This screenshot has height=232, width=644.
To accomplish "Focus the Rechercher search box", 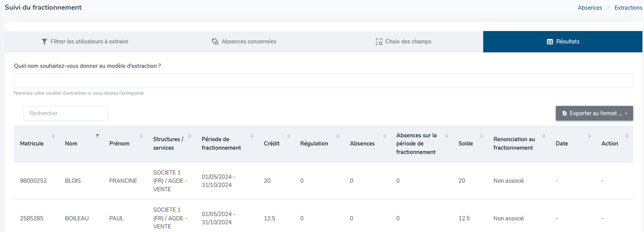I will pyautogui.click(x=65, y=113).
